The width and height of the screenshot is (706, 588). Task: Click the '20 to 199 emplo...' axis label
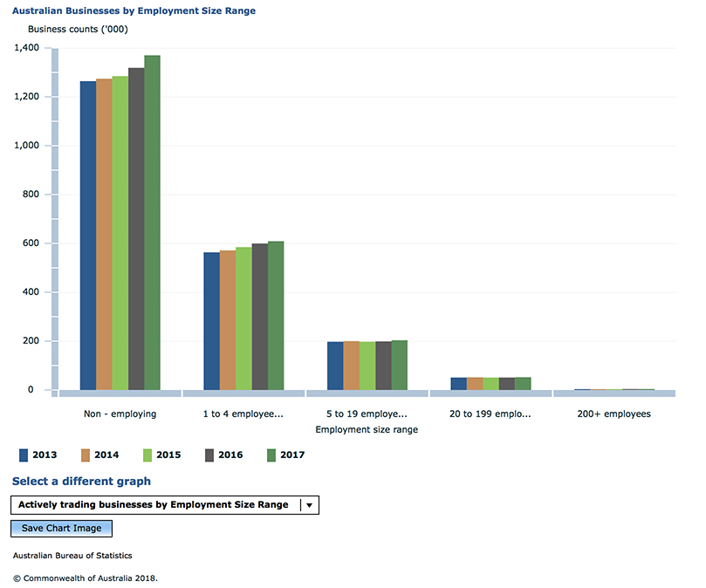pyautogui.click(x=490, y=414)
